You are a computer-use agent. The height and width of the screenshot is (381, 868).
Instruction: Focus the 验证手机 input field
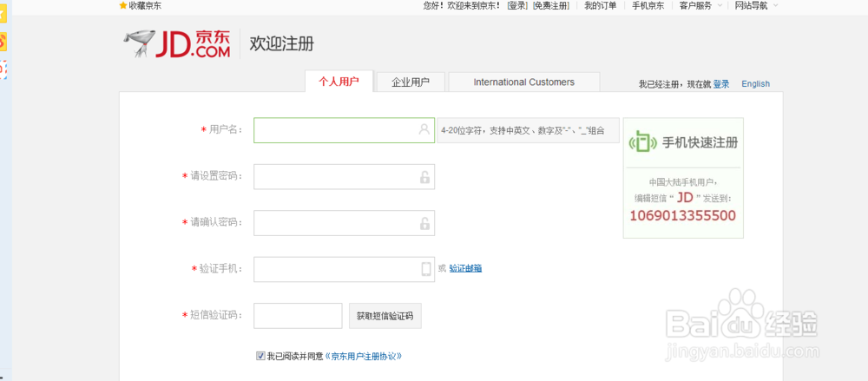(344, 269)
